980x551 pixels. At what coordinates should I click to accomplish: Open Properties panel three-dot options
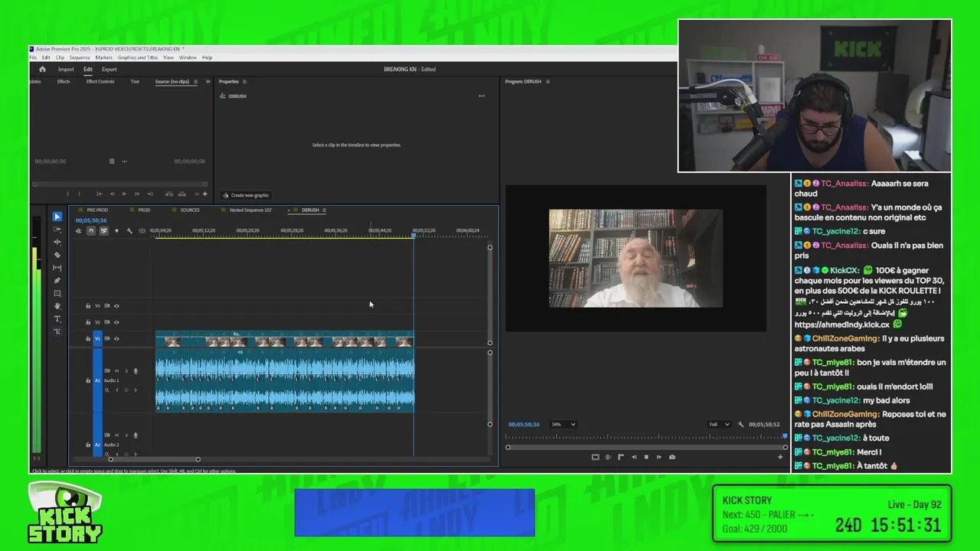(482, 96)
